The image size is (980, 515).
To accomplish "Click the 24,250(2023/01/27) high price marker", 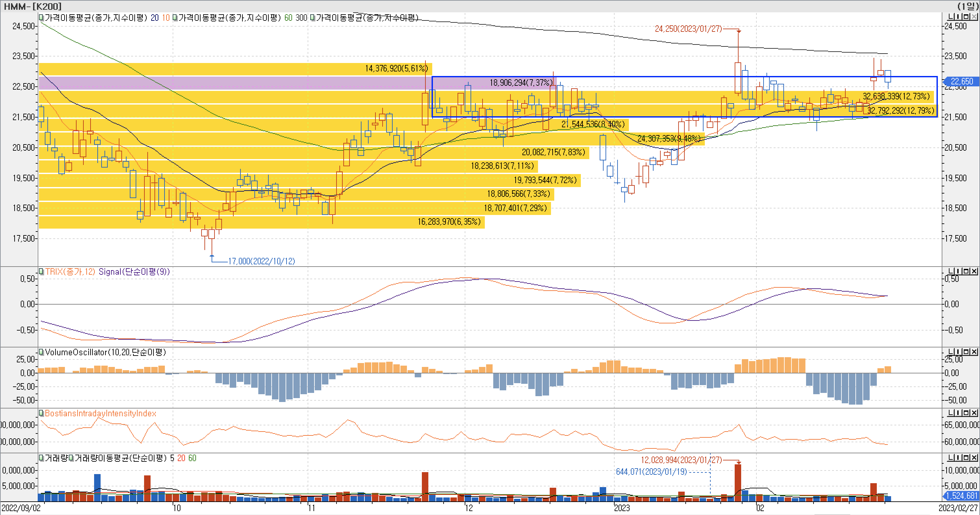I will pyautogui.click(x=688, y=29).
